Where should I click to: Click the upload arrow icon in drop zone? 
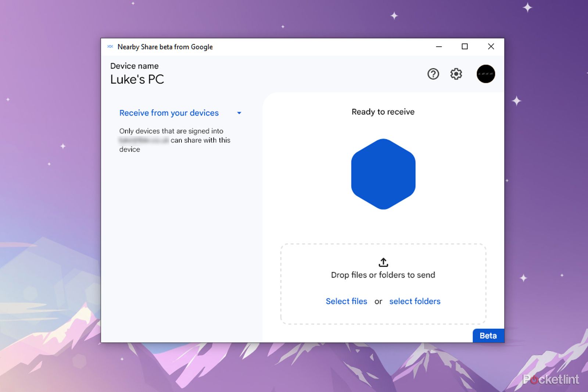click(383, 262)
